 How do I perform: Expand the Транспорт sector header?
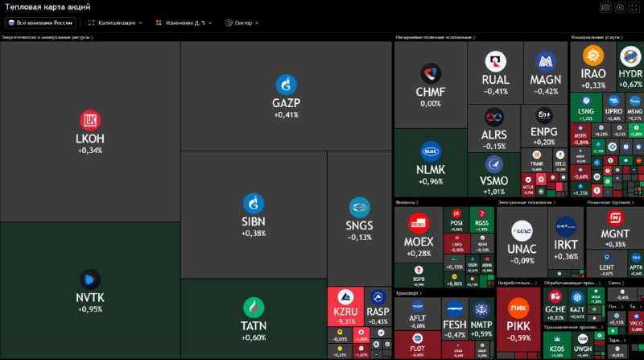coord(409,293)
